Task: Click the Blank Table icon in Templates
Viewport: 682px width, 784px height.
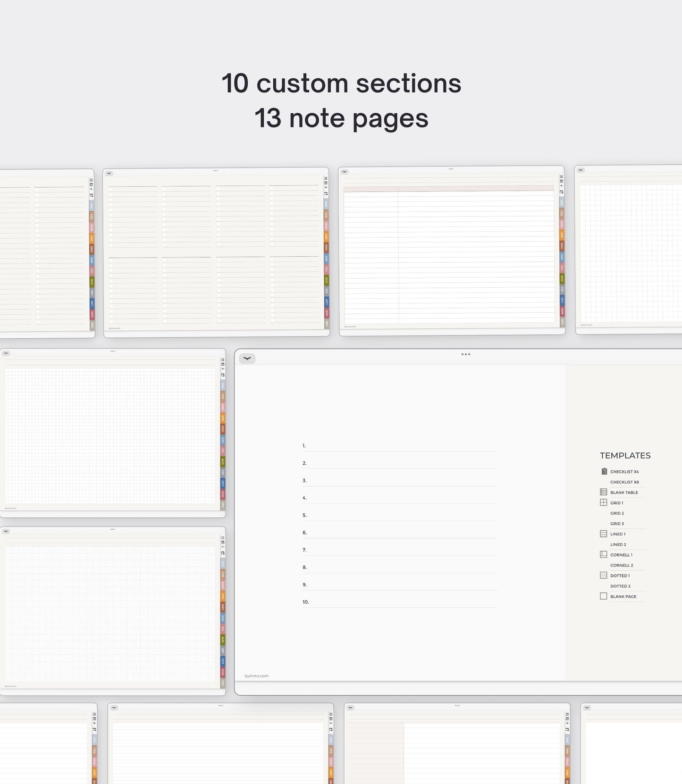Action: (603, 492)
